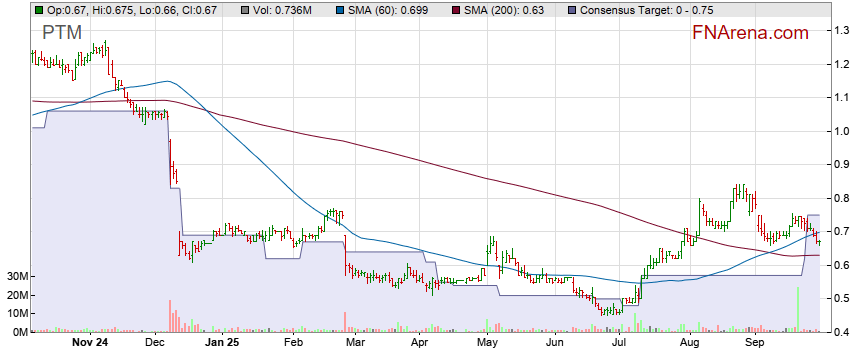Click the tall red December volume bar
Screen dimensions: 859x363
[170, 316]
